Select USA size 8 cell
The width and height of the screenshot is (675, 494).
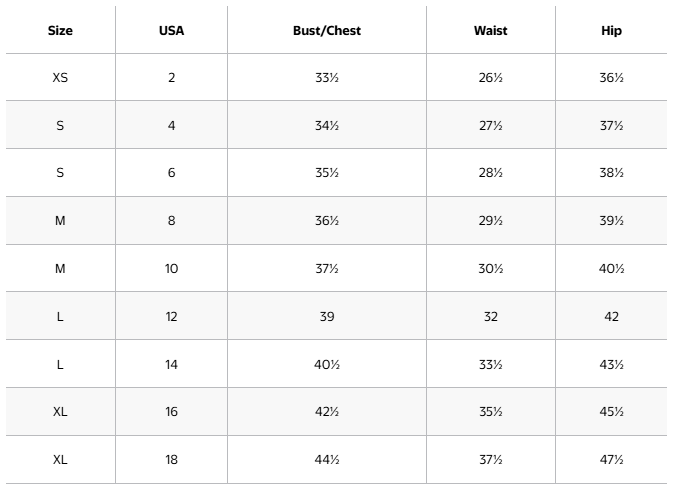click(x=171, y=220)
